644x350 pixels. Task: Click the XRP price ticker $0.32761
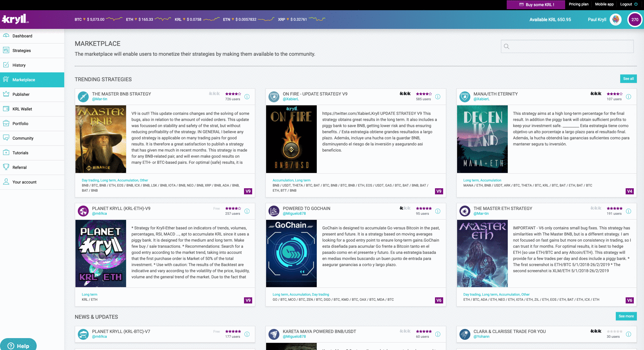pos(301,19)
